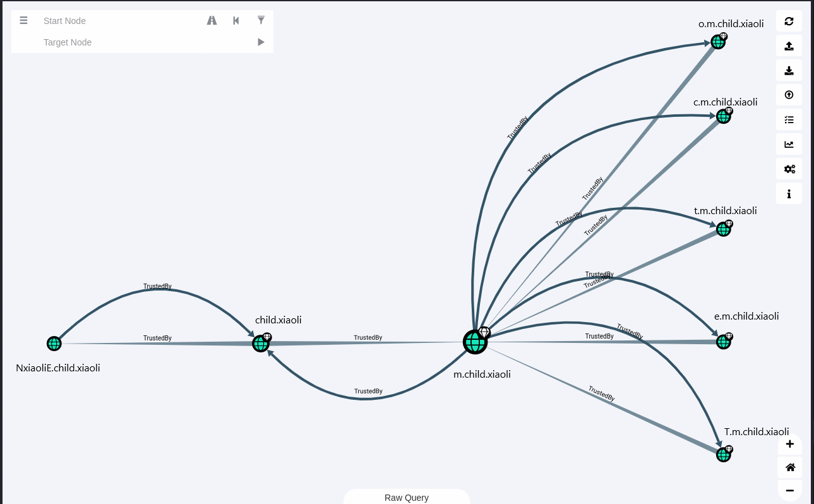Image resolution: width=814 pixels, height=504 pixels.
Task: Click TrustedBy label on straight child.xiaoli to m.child.xiaoli edge
Action: tap(368, 337)
